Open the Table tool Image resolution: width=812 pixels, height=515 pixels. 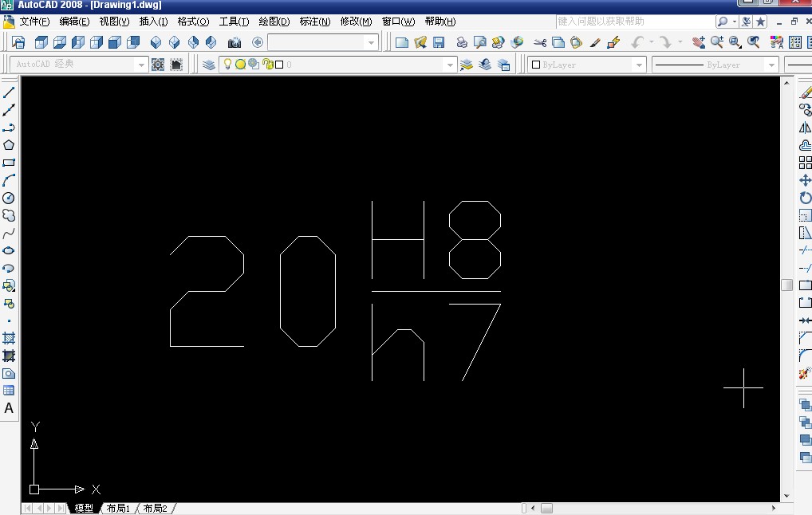(9, 391)
